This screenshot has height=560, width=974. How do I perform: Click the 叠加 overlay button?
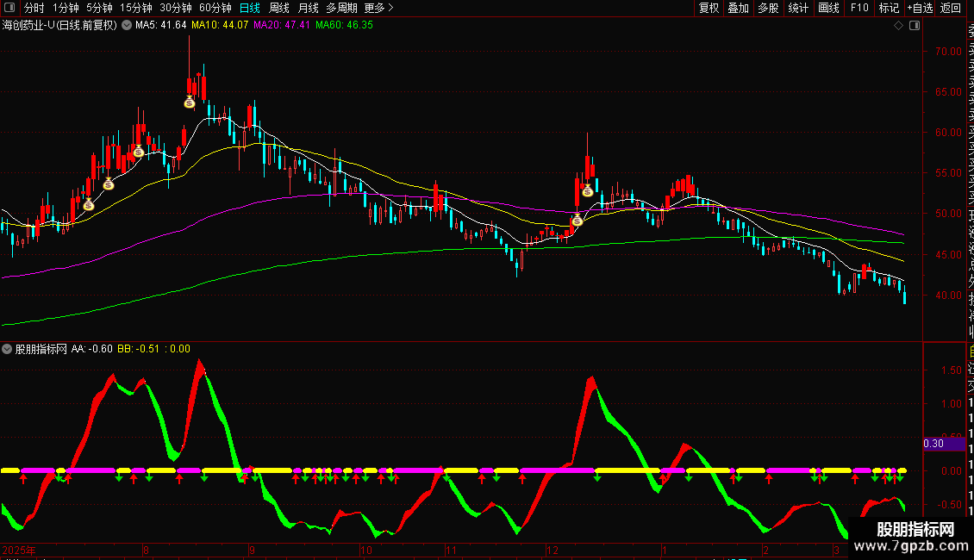738,9
